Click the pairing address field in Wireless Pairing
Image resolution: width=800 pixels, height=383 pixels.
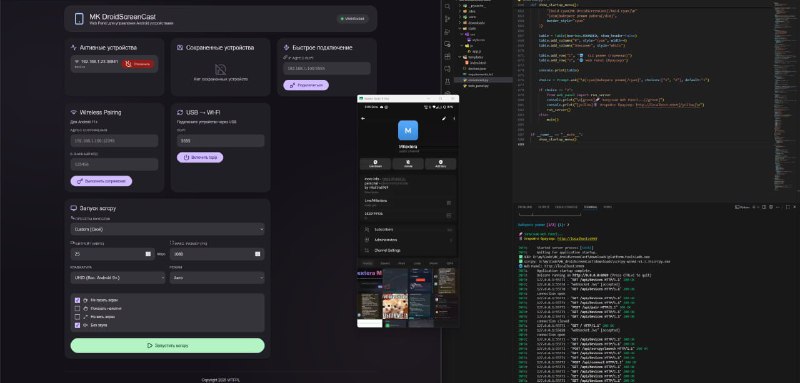(114, 141)
